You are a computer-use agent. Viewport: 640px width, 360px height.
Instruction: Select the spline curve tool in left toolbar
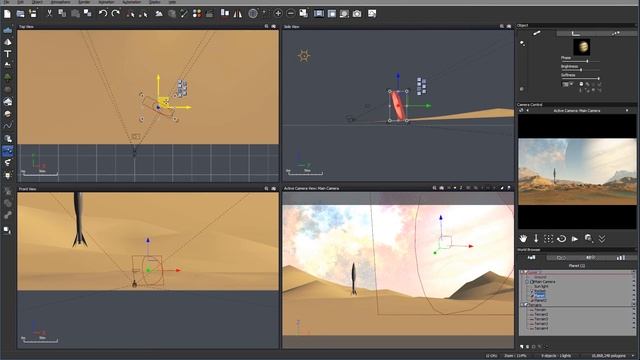pos(7,126)
